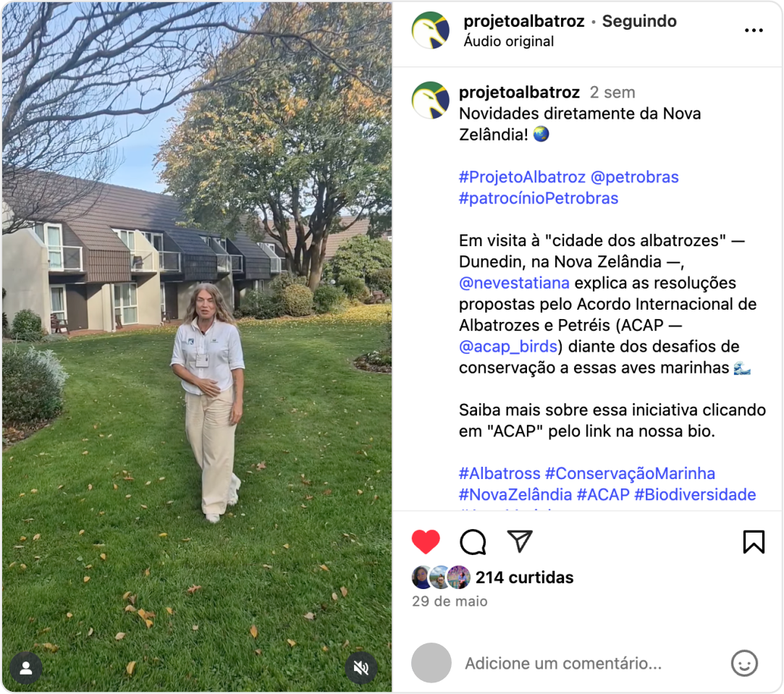Open the #ConservaçãoMarinha hashtag
The width and height of the screenshot is (784, 694).
pos(630,473)
